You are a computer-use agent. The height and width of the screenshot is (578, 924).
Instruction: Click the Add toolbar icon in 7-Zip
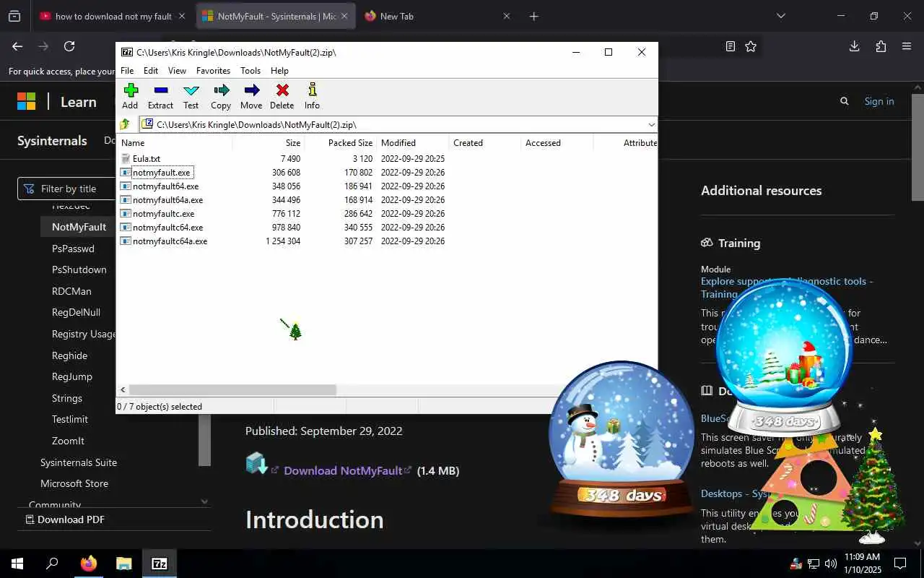tap(130, 96)
